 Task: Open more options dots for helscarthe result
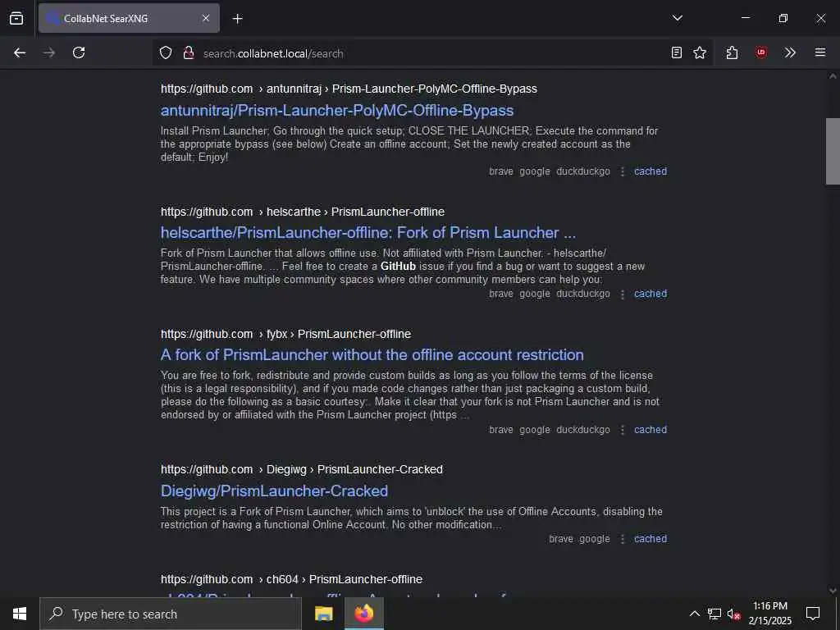pos(623,294)
